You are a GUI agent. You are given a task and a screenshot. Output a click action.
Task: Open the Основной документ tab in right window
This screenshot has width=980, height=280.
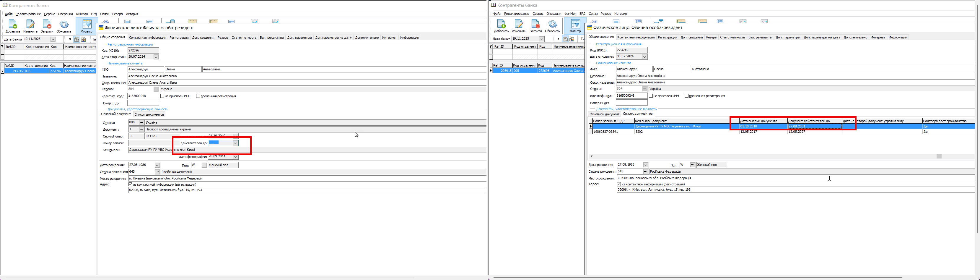coord(604,114)
